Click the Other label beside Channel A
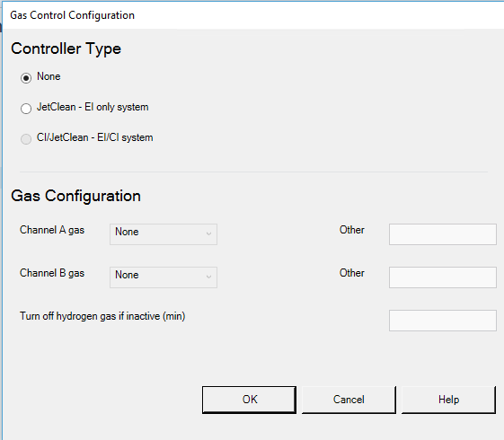The height and width of the screenshot is (440, 504). coord(352,230)
